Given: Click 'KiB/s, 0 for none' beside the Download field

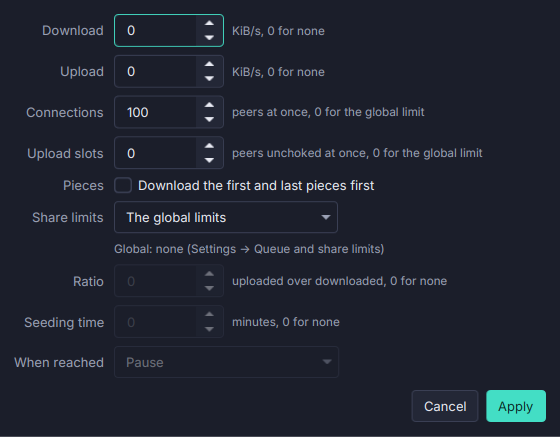Looking at the screenshot, I should tap(278, 31).
